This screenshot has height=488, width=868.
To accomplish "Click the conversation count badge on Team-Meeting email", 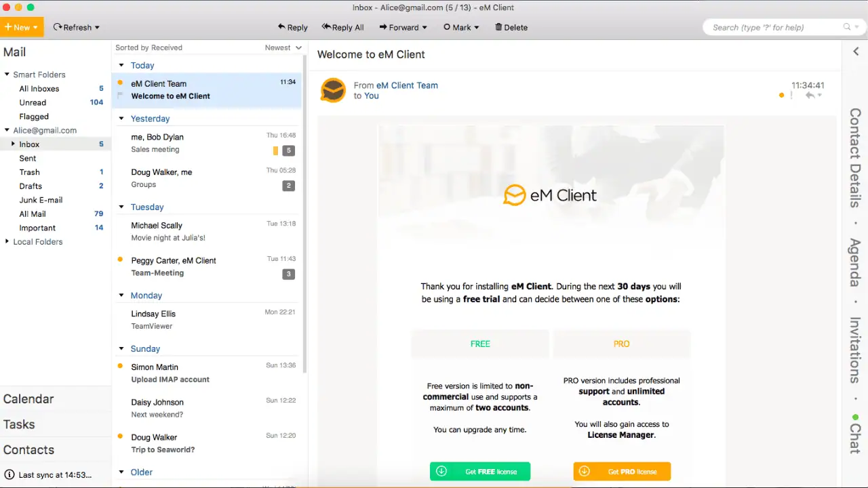I will tap(289, 274).
